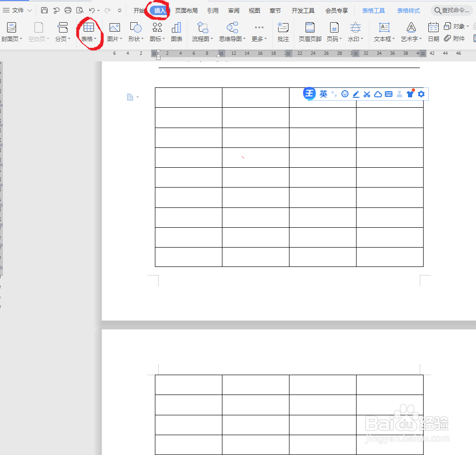Click the IME scissors screenshot icon
Screen dimensions: 476x455
367,94
